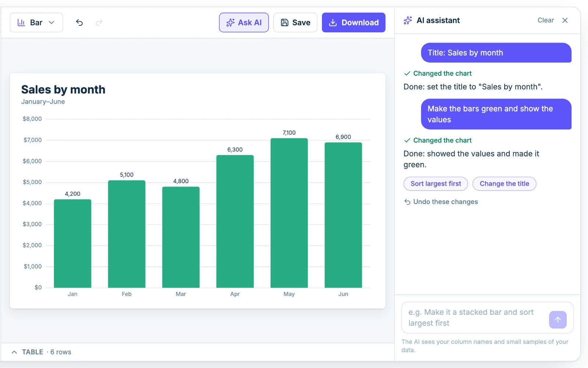Click the January–June subtitle

pos(43,102)
